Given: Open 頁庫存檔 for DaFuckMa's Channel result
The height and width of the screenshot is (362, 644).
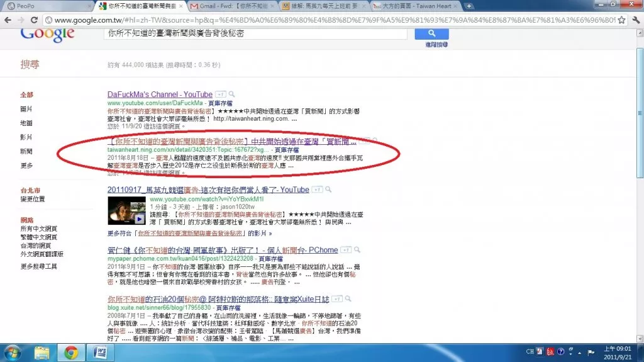Looking at the screenshot, I should [x=220, y=103].
